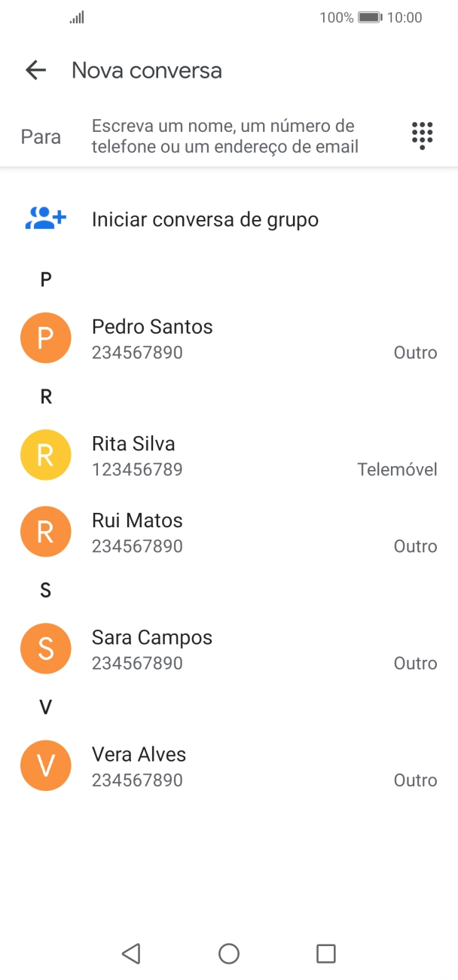Screen dimensions: 458x980
Task: Open the dialpad icon for number entry
Action: [422, 136]
